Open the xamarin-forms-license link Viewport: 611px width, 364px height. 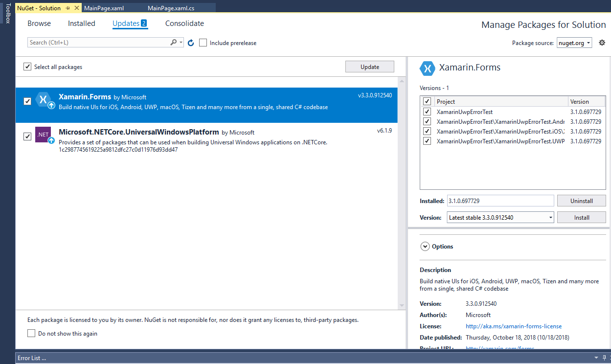coord(513,326)
